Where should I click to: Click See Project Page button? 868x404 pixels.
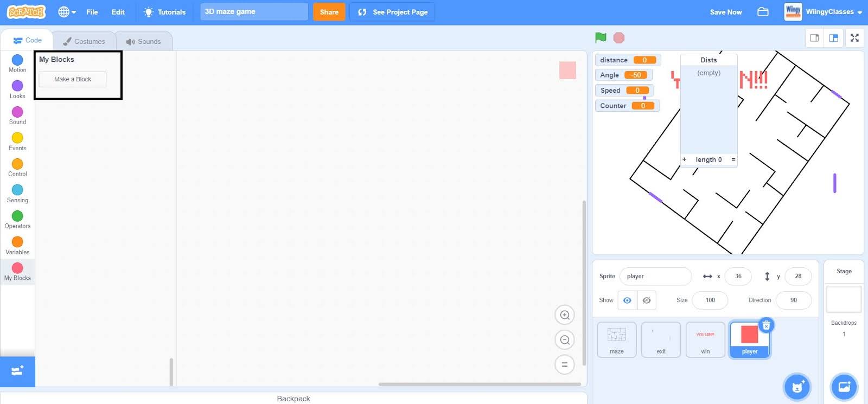(392, 12)
